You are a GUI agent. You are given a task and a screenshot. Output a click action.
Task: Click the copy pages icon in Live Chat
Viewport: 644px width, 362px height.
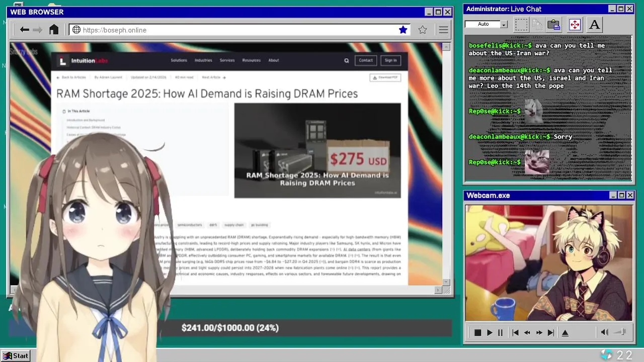tap(537, 25)
